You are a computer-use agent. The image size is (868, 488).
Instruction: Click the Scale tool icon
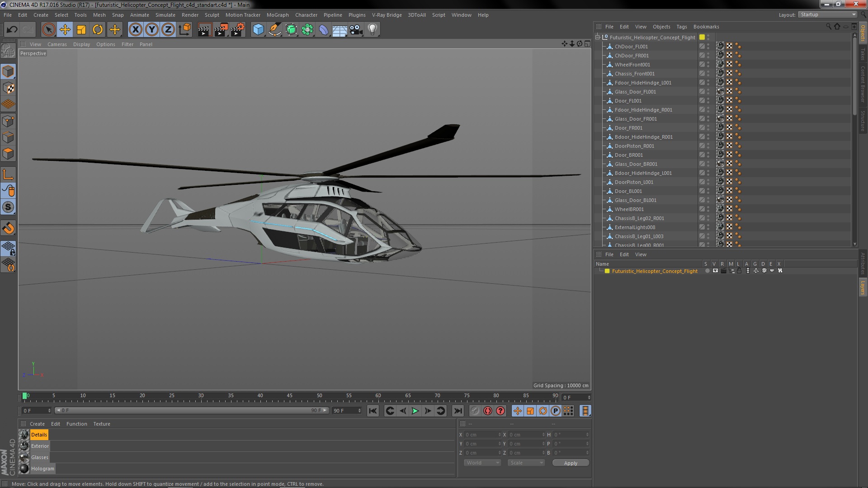(x=81, y=30)
